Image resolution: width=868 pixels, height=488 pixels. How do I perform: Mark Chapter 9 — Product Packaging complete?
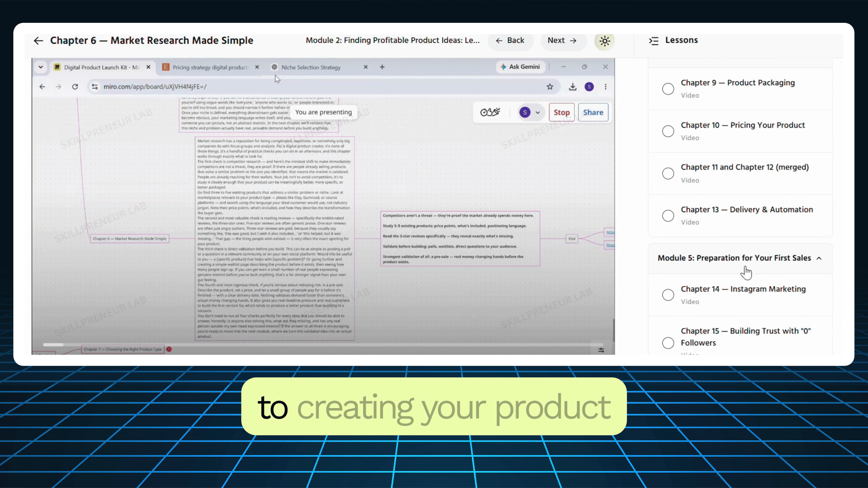[x=668, y=89]
